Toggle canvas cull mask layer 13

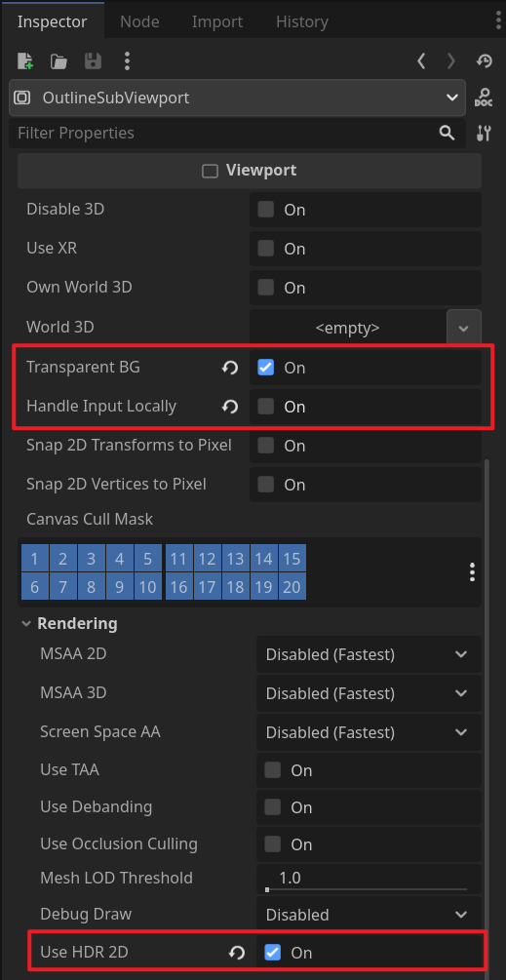[236, 559]
